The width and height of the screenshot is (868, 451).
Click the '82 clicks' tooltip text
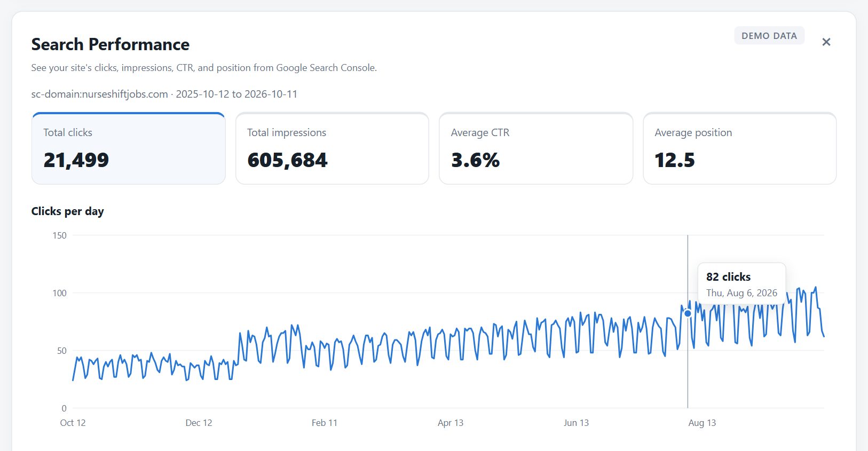(x=728, y=277)
